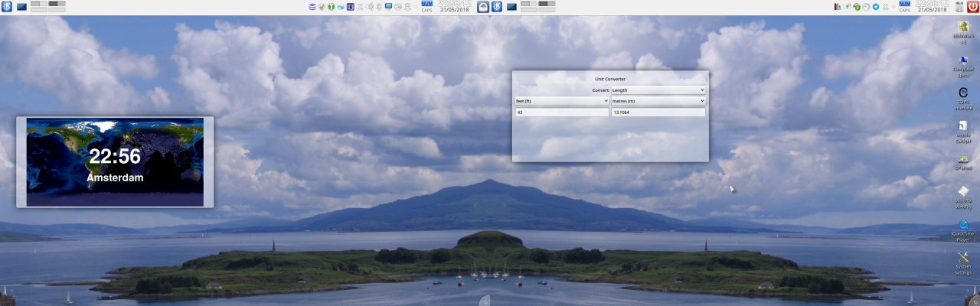The width and height of the screenshot is (980, 306).
Task: Expand hidden tray icons arrow in right panel
Action: [x=895, y=7]
